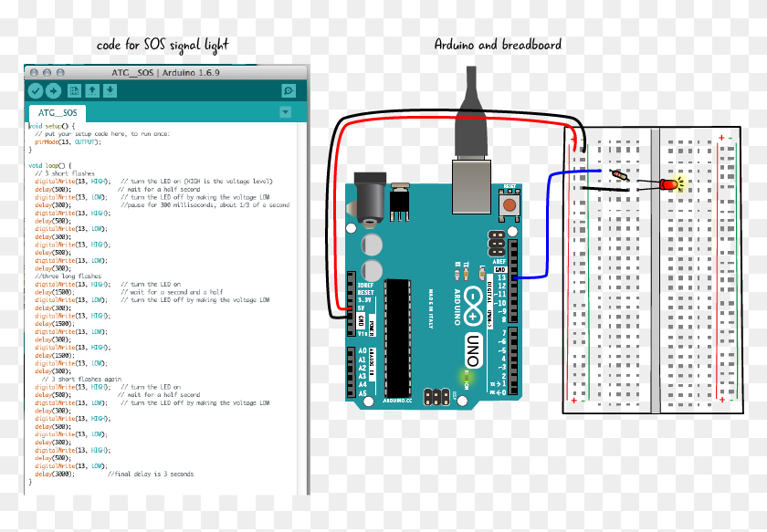The image size is (767, 532).
Task: Click the Arduino window title text
Action: coord(165,72)
